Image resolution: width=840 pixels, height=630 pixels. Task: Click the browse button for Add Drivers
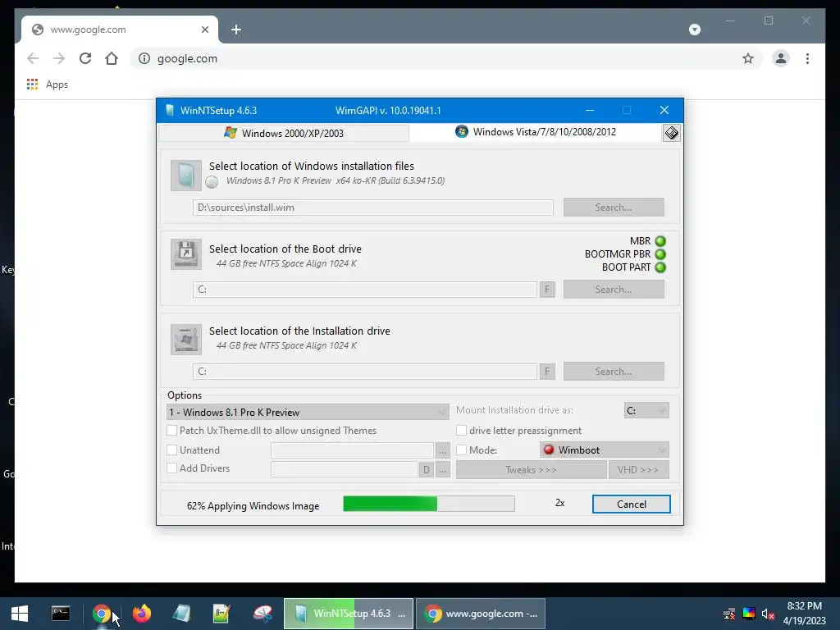(x=442, y=470)
